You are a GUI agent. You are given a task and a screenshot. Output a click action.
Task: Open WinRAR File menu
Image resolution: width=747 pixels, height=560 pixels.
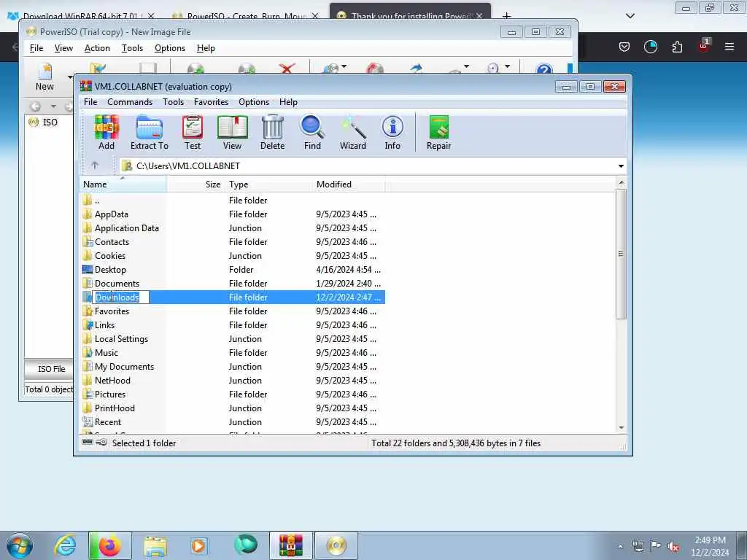tap(90, 102)
